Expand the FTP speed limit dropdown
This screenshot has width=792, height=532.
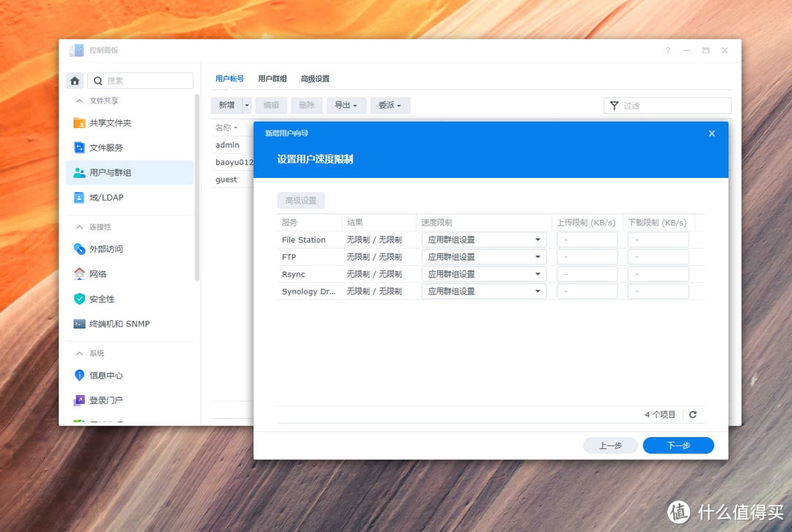click(484, 257)
